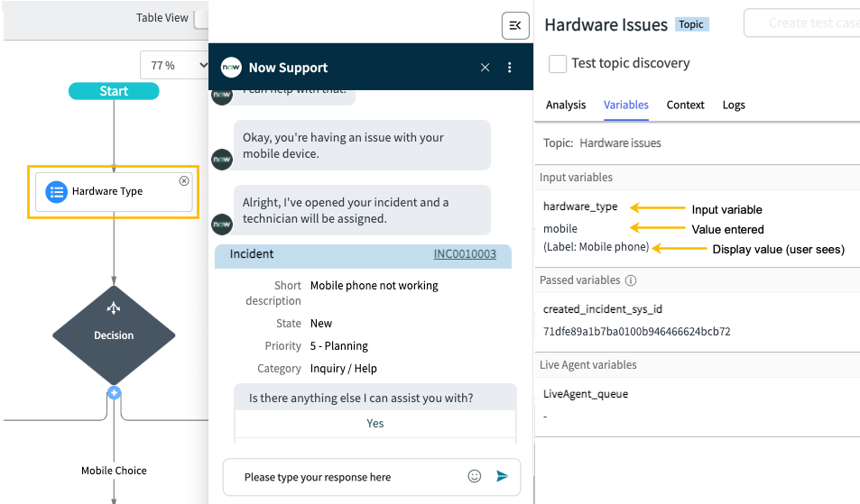Click the Now Support logo in chat header
The image size is (860, 504).
click(x=231, y=68)
